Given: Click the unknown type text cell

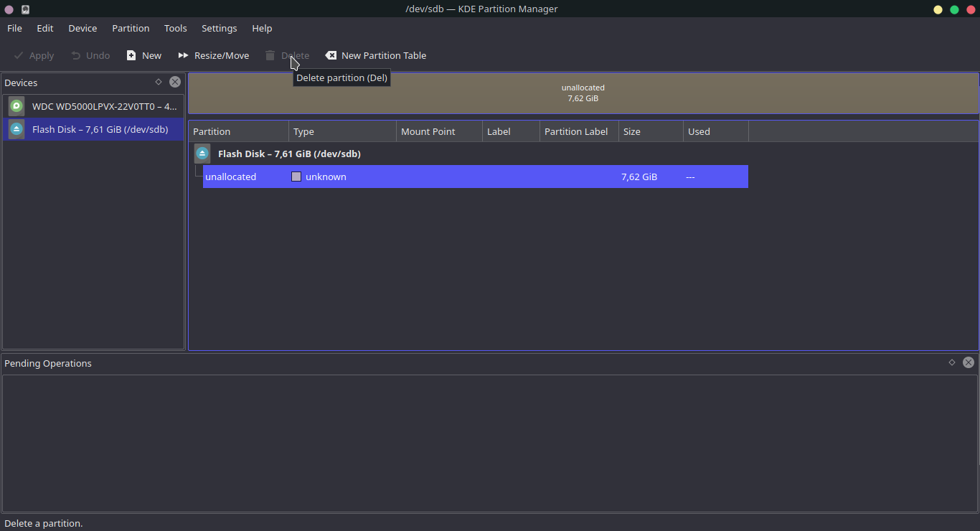Looking at the screenshot, I should pos(326,177).
